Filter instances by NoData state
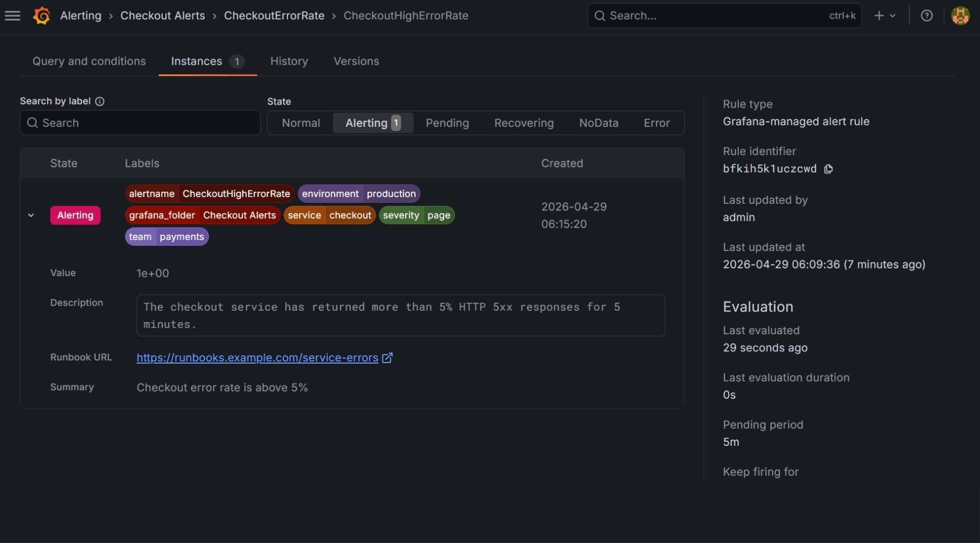 [599, 123]
